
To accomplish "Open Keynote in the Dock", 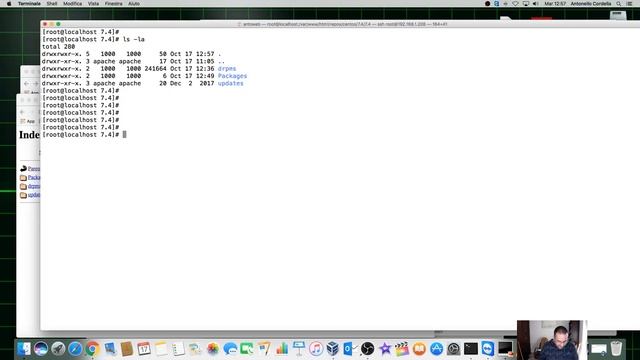I will pos(299,349).
